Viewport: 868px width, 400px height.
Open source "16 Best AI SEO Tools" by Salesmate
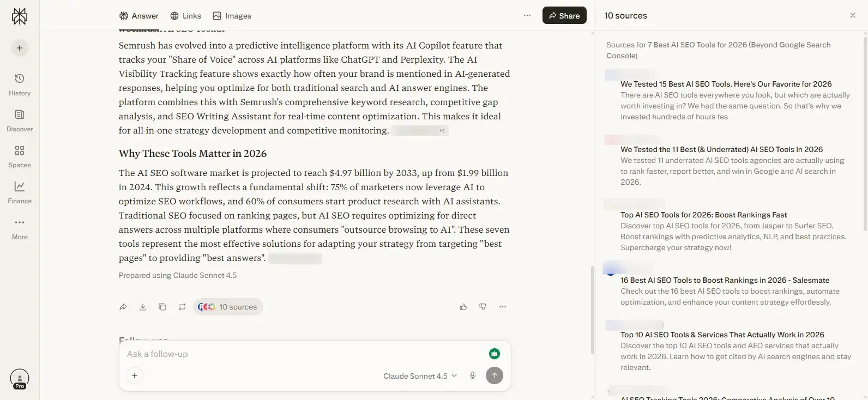pos(725,280)
